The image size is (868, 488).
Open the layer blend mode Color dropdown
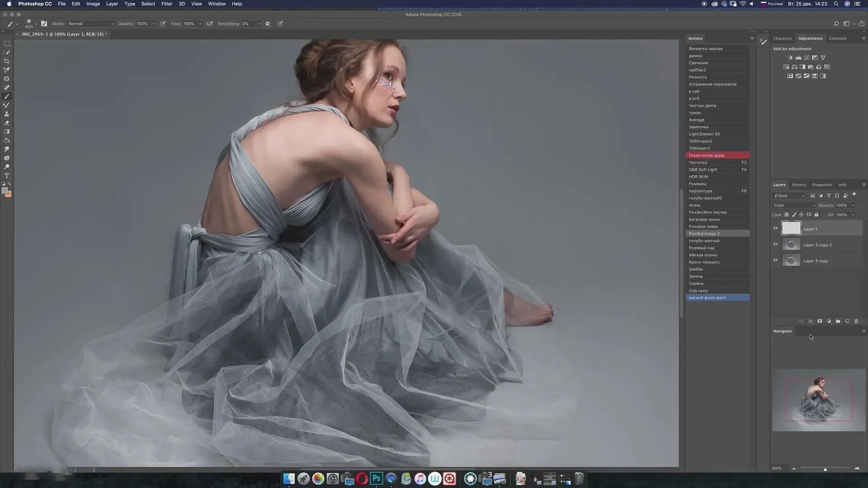coord(794,205)
